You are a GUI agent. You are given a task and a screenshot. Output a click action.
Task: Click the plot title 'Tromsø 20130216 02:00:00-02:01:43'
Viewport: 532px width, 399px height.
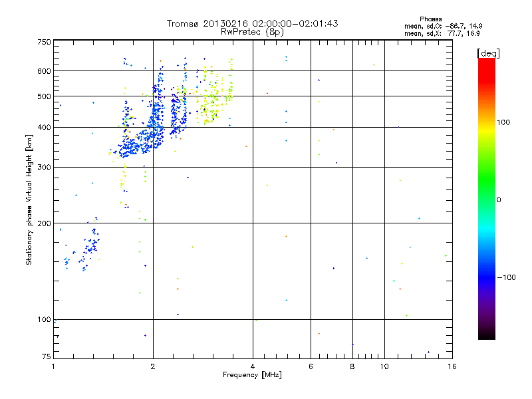click(252, 23)
